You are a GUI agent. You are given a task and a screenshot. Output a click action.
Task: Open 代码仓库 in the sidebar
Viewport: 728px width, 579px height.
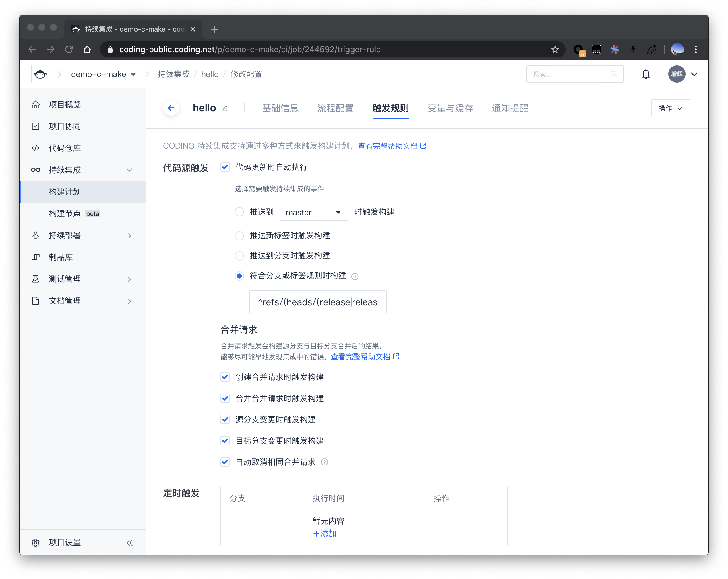pyautogui.click(x=65, y=148)
